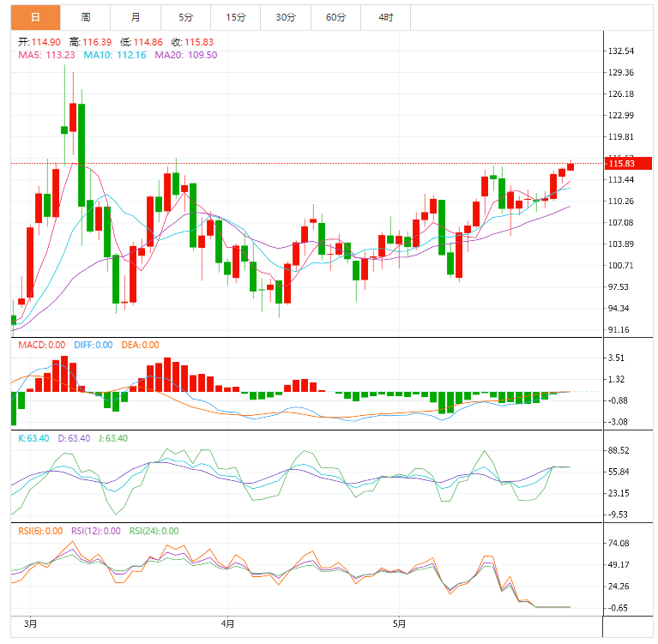Click the 收:115.83 close price text

point(193,42)
